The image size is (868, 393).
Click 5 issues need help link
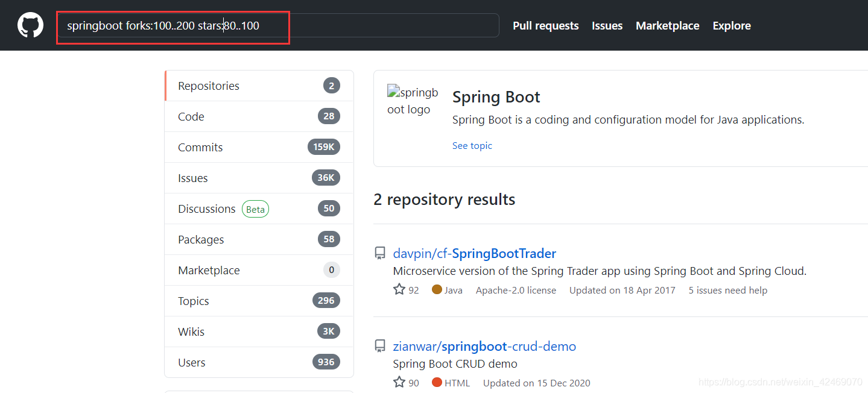(x=728, y=290)
